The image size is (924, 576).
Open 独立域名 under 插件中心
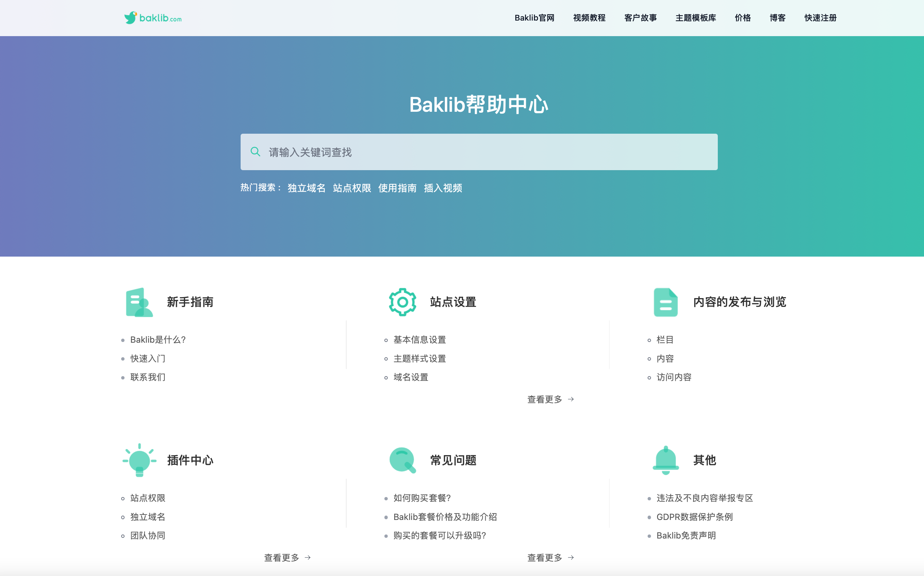148,517
